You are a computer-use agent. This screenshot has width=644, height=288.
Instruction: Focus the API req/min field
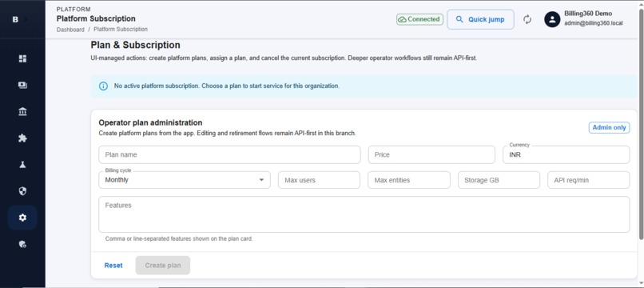[589, 180]
